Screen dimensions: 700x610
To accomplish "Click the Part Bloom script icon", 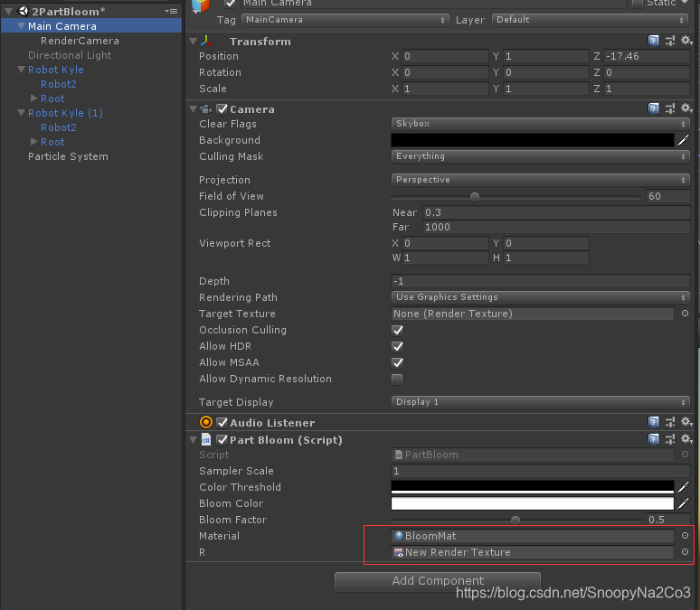I will [206, 439].
